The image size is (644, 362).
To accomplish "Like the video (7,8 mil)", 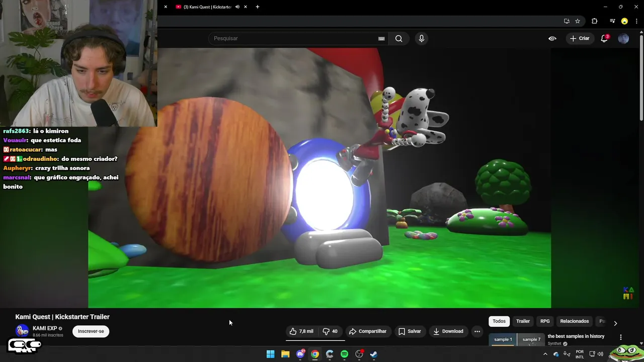I will tap(301, 331).
